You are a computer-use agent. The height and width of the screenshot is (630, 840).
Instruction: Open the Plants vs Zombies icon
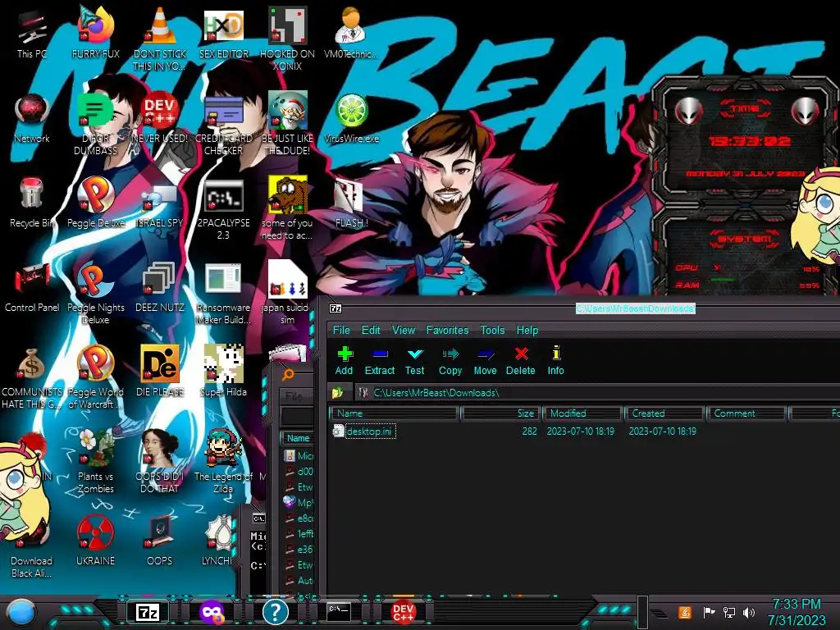tap(95, 461)
